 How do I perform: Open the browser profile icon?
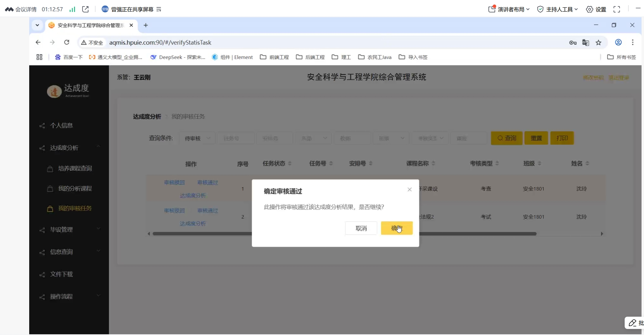coord(618,43)
